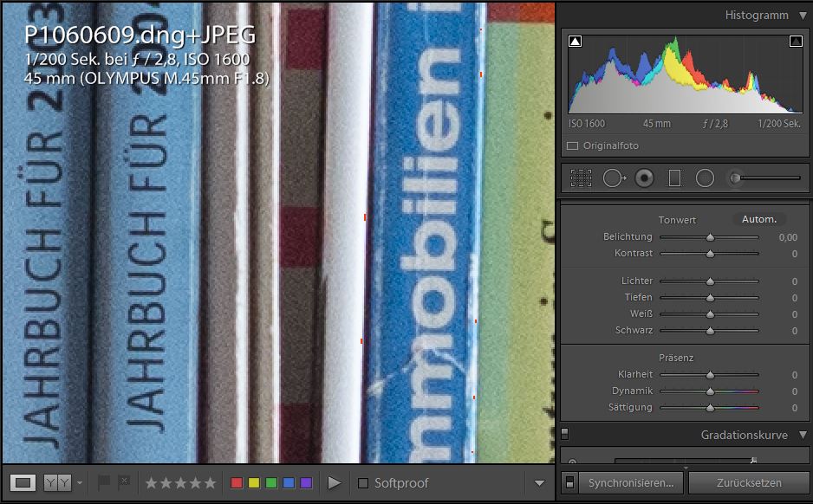Click the Klarheit slider handle
Viewport: 813px width, 504px height.
pos(710,375)
